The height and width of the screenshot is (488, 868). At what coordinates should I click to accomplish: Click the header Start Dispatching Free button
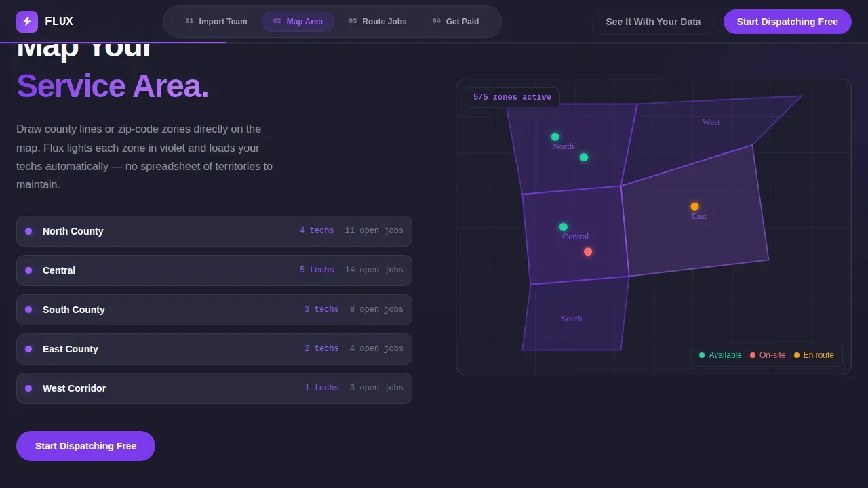click(x=787, y=22)
